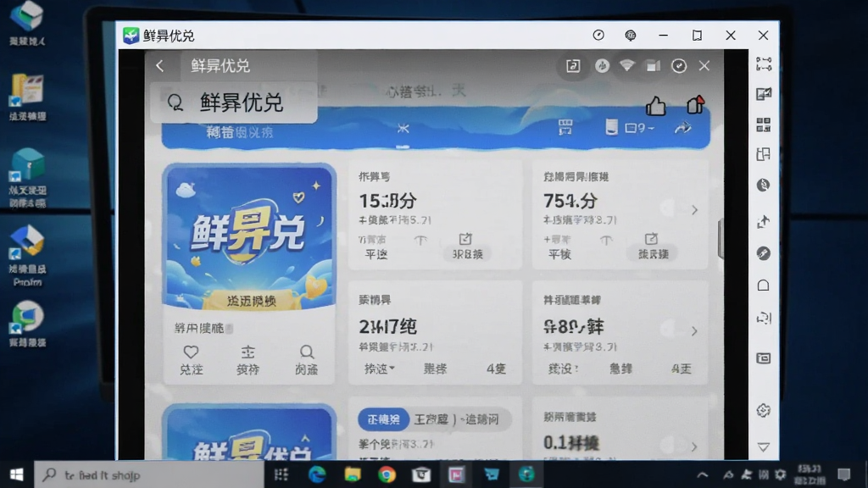Click the expand-screen icon in the inner header
This screenshot has height=488, width=868.
(573, 66)
